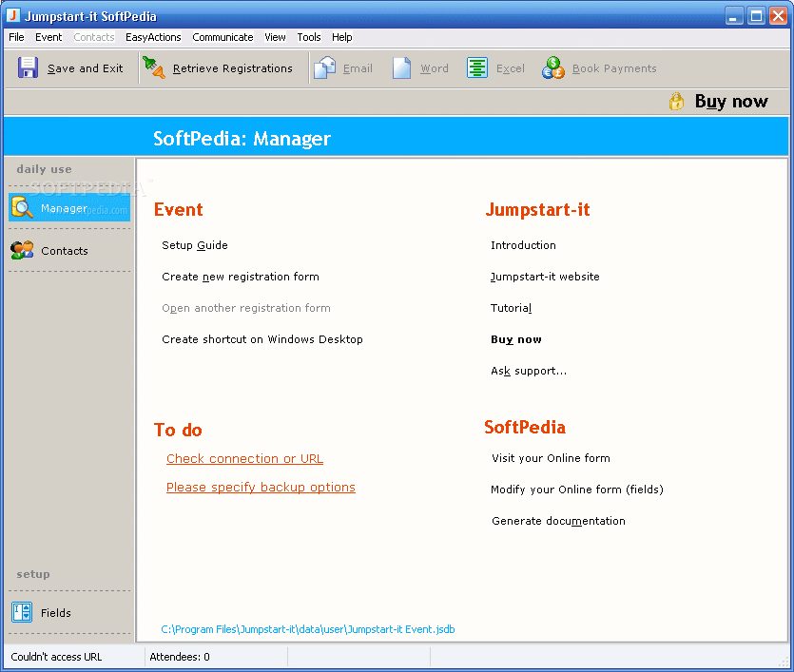Open the Jumpstart-it website link

click(x=545, y=277)
